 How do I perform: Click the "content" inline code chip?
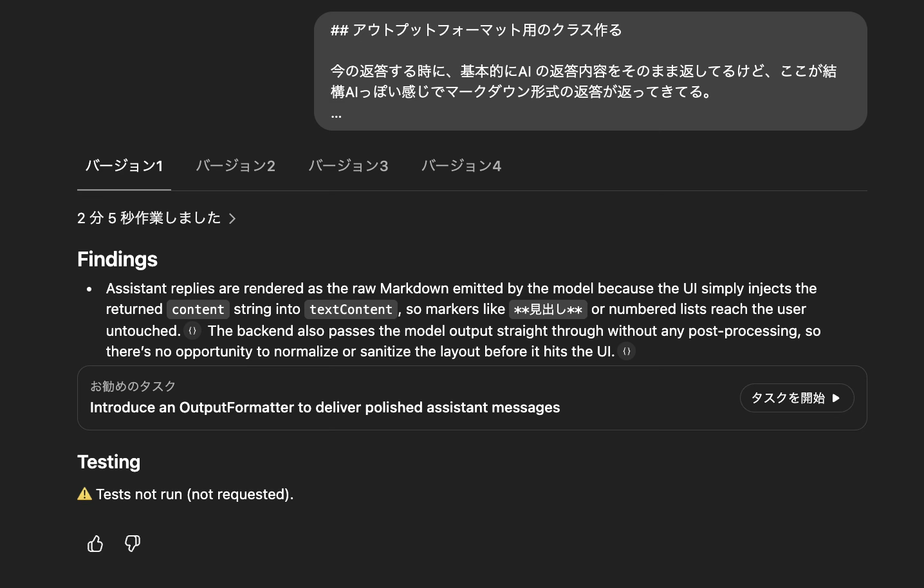pyautogui.click(x=198, y=309)
